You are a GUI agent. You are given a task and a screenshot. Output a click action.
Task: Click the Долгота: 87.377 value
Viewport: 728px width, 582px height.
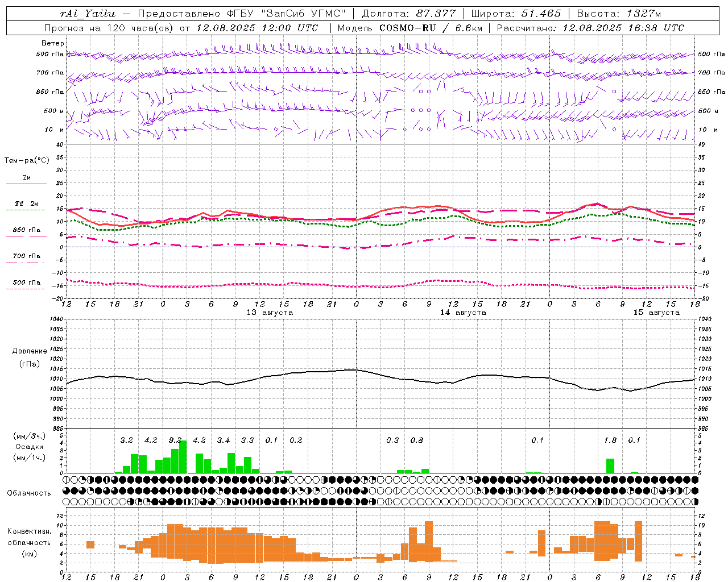pos(408,14)
